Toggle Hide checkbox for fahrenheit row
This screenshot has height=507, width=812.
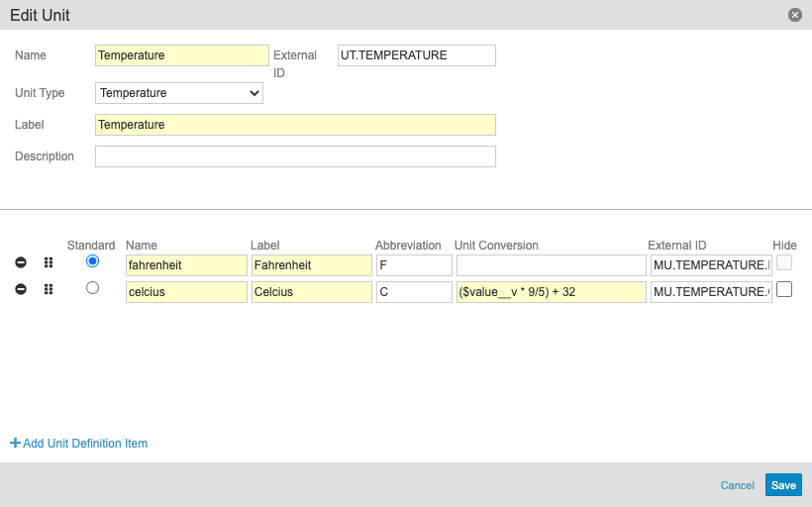tap(784, 262)
